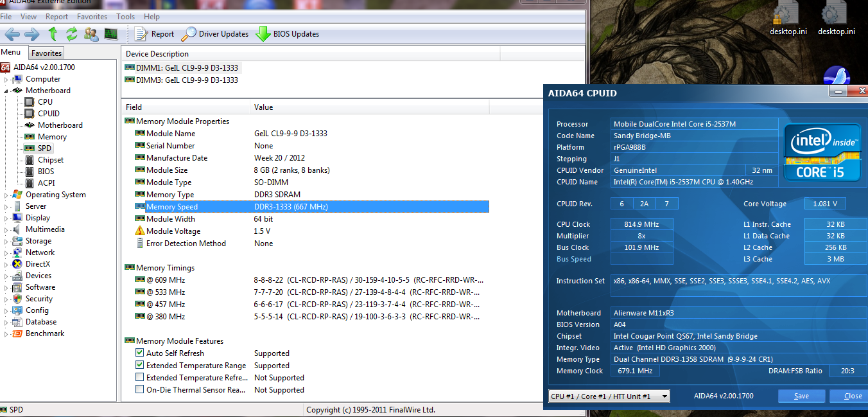Viewport: 868px width, 417px height.
Task: Click CPU Clock value 814.9 MHz in CPUID
Action: 641,224
